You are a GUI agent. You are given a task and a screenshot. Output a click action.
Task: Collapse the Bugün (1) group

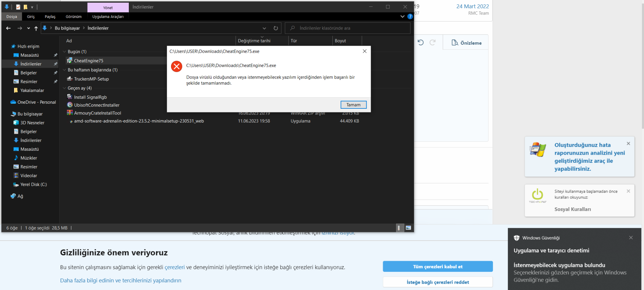[64, 52]
